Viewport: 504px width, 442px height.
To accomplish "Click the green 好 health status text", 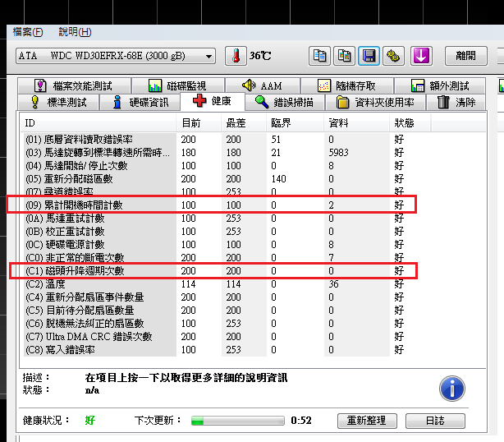I will tap(90, 421).
